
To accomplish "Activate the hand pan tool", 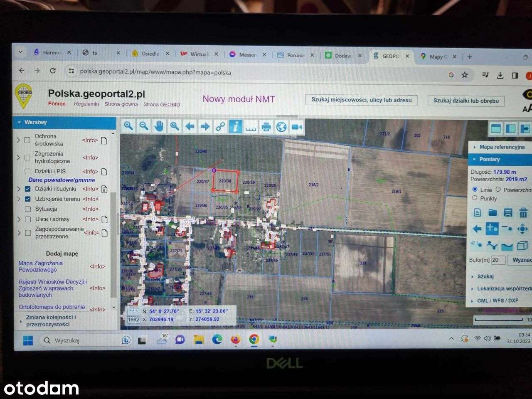I will 159,126.
